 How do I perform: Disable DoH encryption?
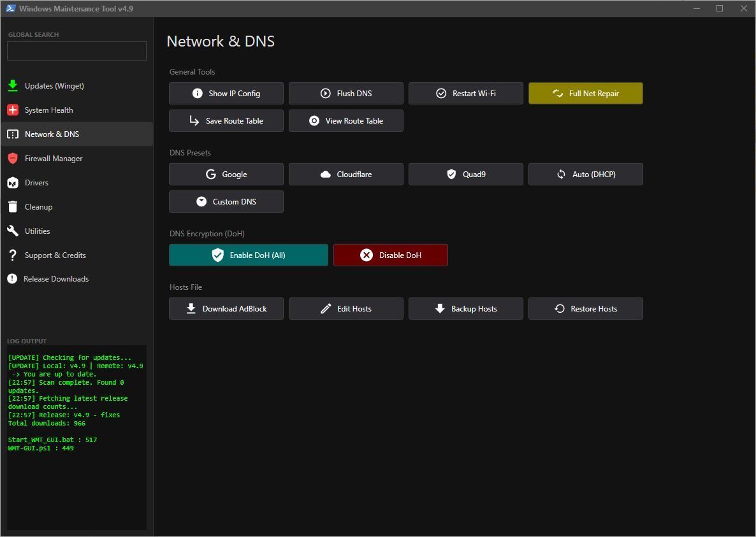[x=390, y=255]
